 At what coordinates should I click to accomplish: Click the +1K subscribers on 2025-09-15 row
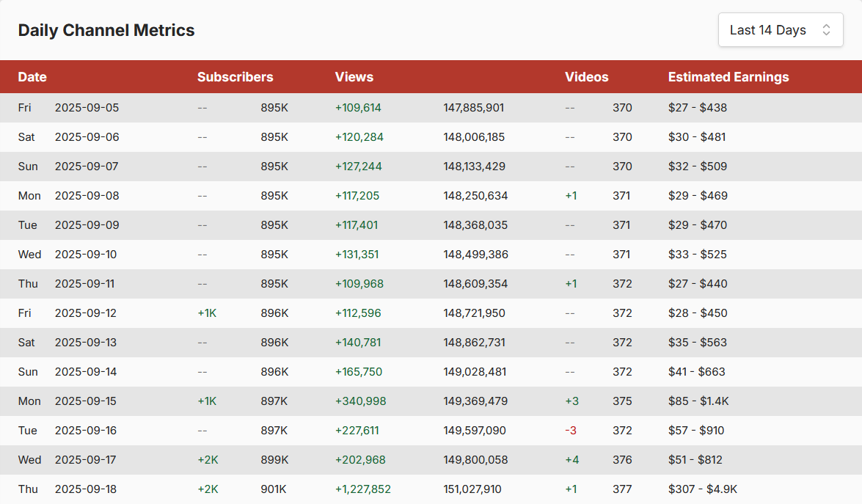(208, 401)
